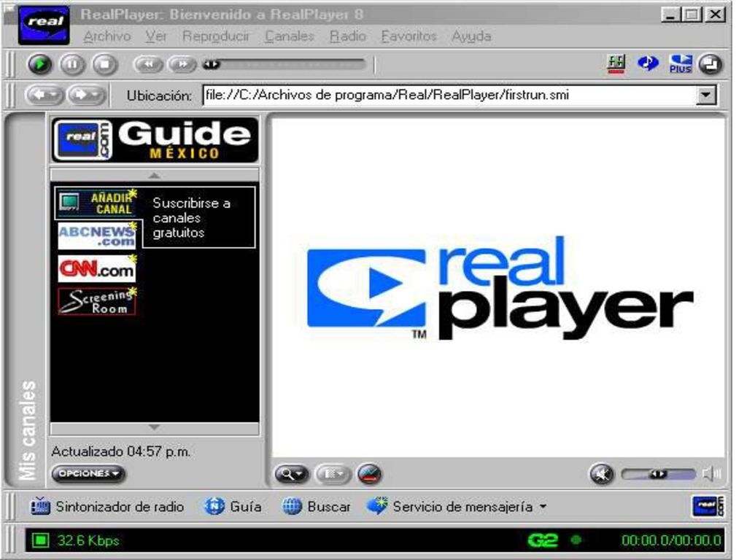Click the G2 indicator in status bar
The height and width of the screenshot is (560, 747).
(x=542, y=540)
